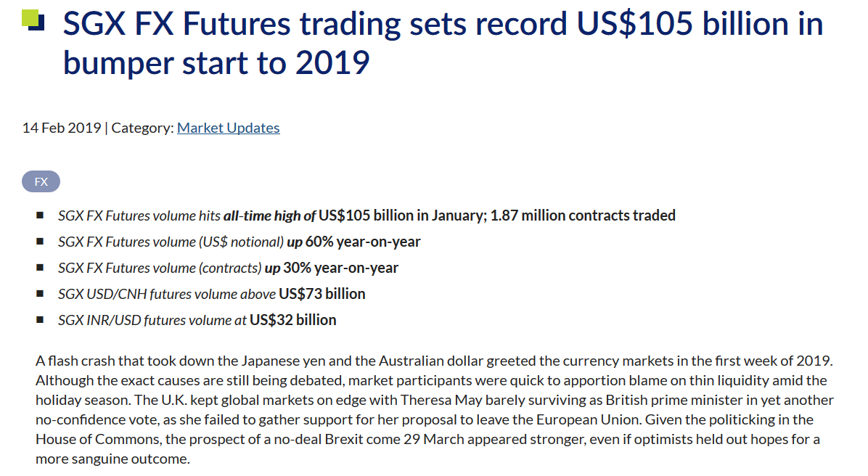The width and height of the screenshot is (868, 476).
Task: Click bullet marker beside INR/USD futures line
Action: (40, 319)
